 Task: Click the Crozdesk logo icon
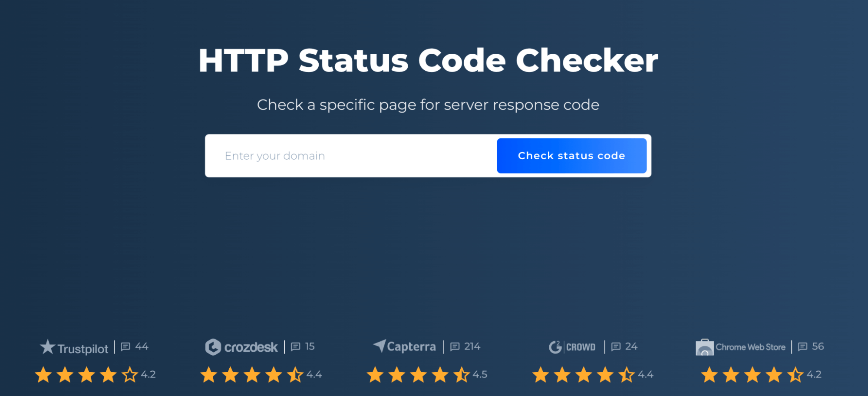pos(213,347)
